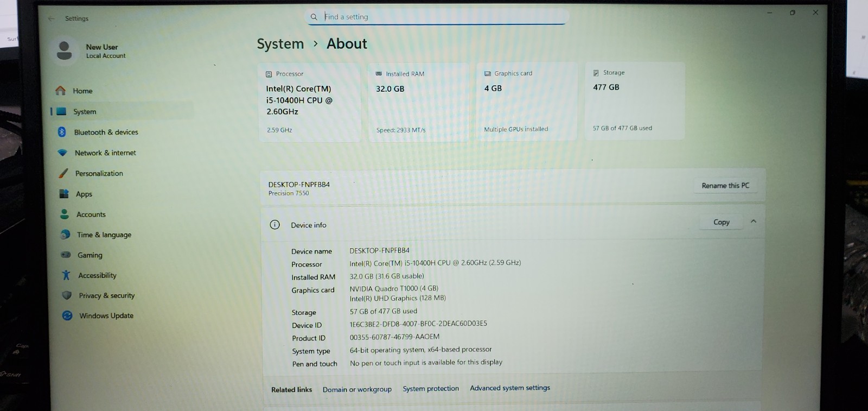Screen dimensions: 868x411
Task: Click the Gaming controller icon
Action: point(66,255)
